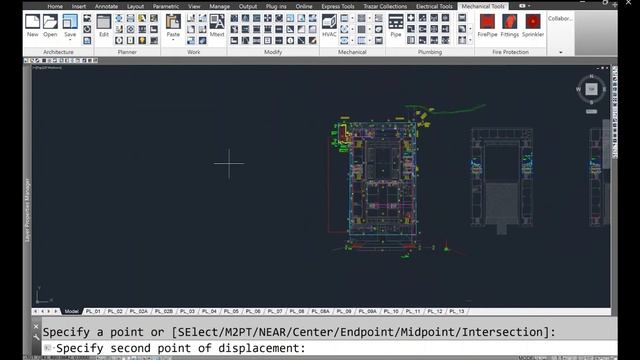Switch to the Electrical Tools tab
The image size is (640, 360).
point(434,7)
